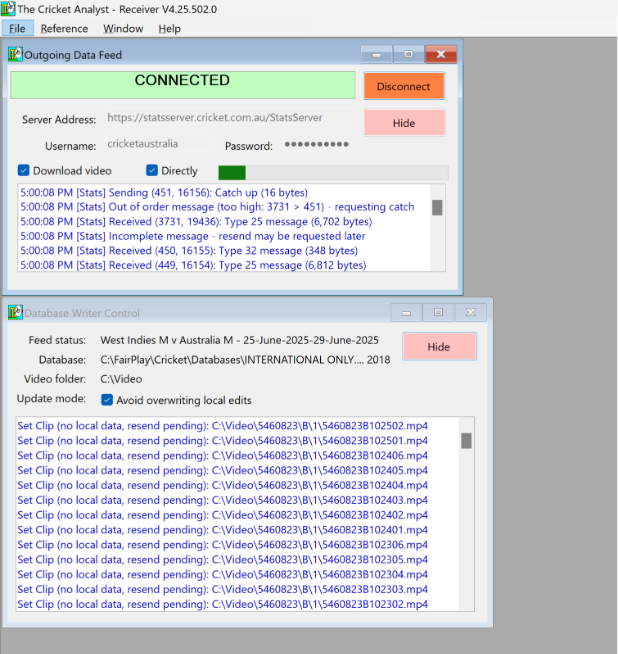618x654 pixels.
Task: Select clip line 5460823B102305.mp4
Action: [x=222, y=560]
